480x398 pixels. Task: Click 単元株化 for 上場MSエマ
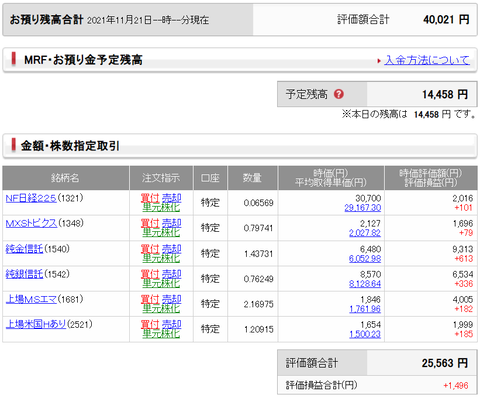click(161, 309)
